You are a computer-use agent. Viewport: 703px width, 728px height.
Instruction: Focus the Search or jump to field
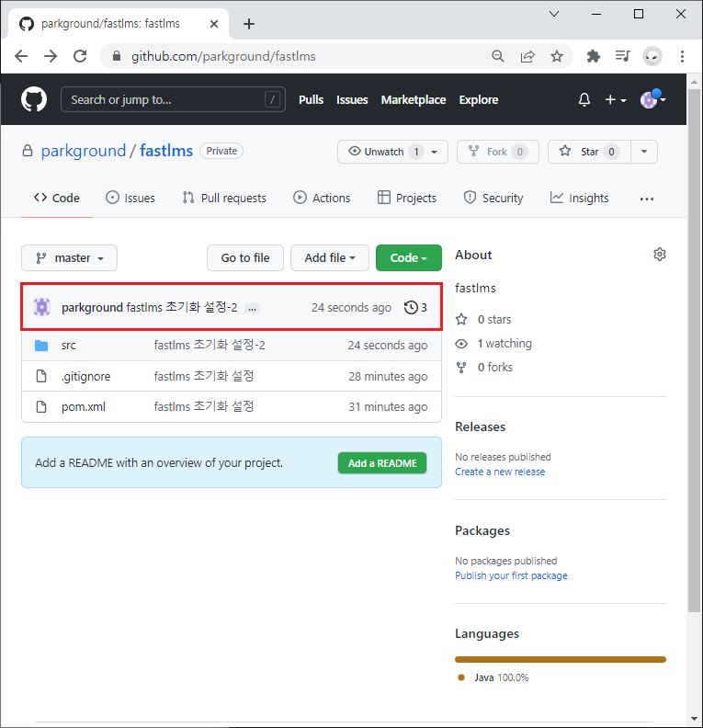coord(173,99)
